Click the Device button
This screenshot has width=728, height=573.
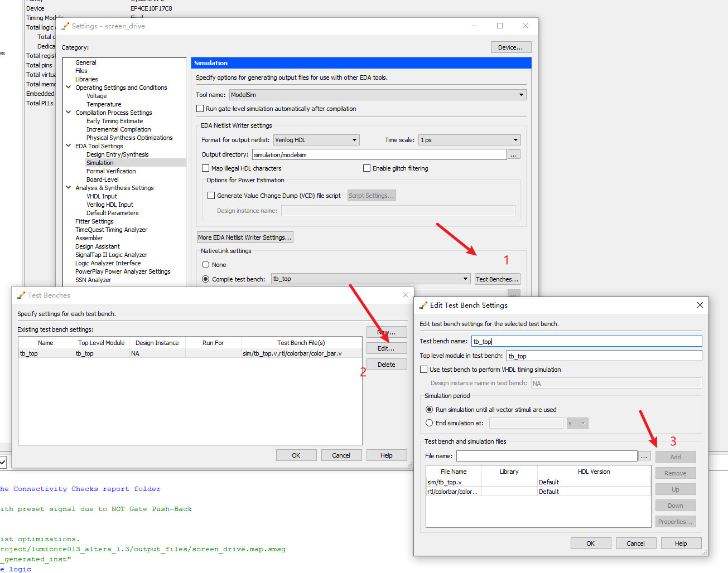[510, 47]
